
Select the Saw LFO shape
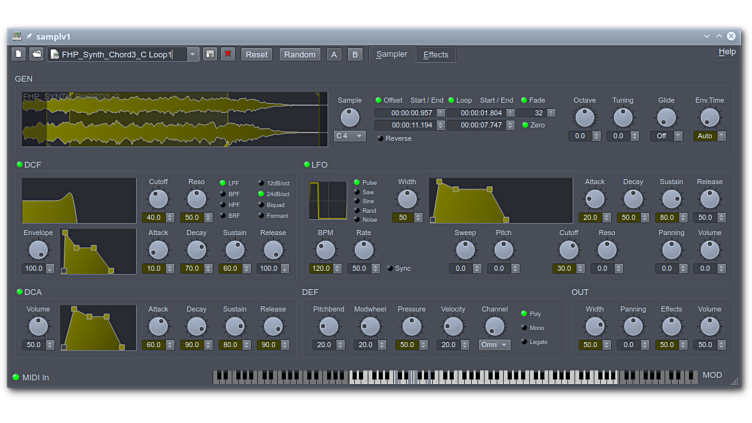tap(357, 192)
